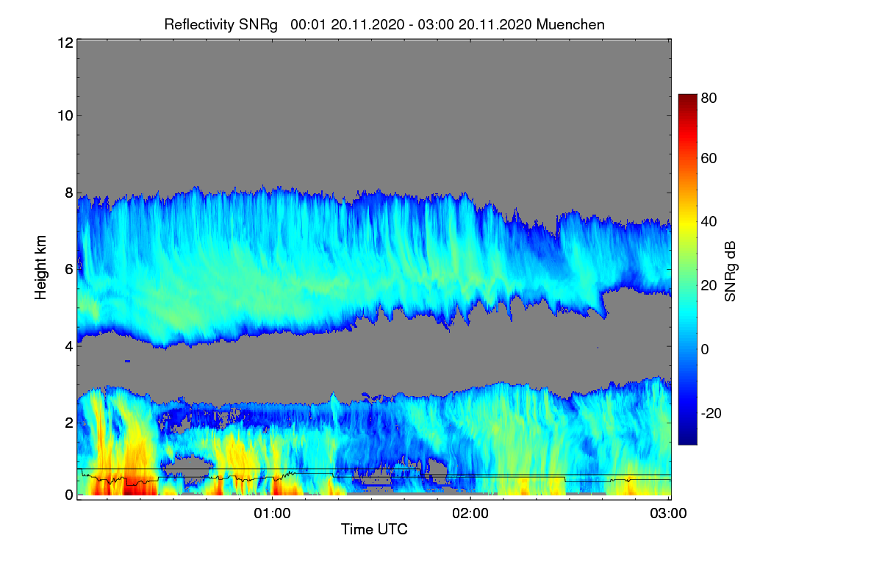882x588 pixels.
Task: Click the colorbar value 0
Action: 706,349
